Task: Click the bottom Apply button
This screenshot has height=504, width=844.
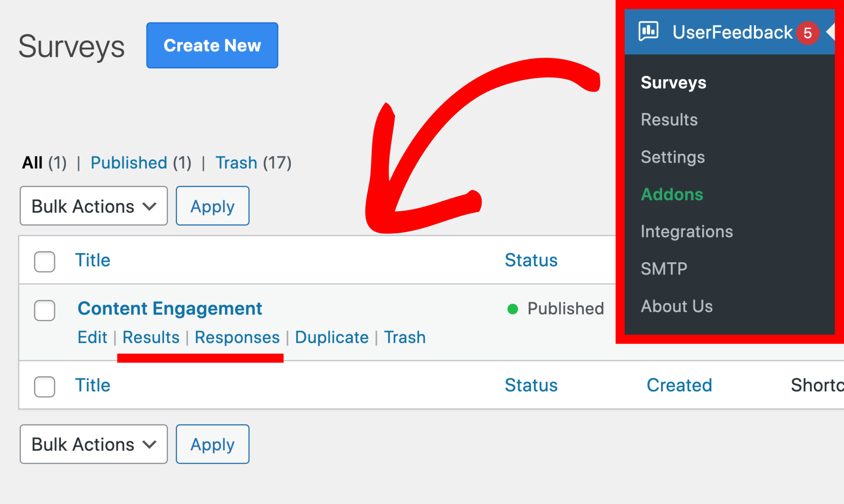Action: [x=212, y=444]
